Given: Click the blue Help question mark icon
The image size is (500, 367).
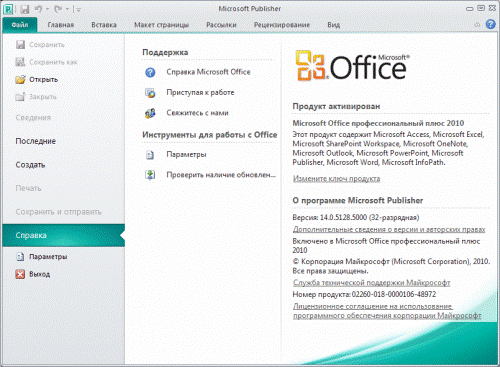Looking at the screenshot, I should coord(490,24).
